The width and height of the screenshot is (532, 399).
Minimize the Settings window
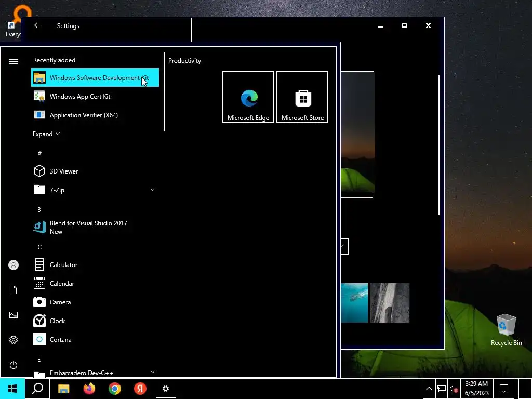[381, 25]
